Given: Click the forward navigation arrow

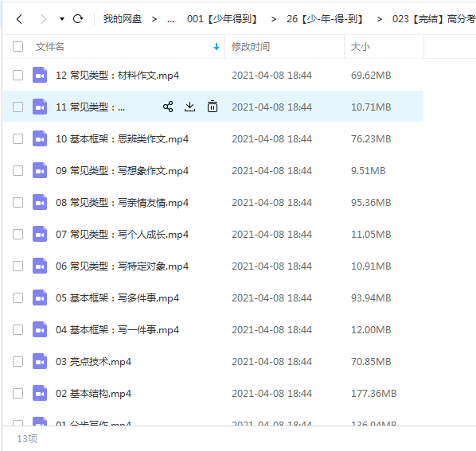Looking at the screenshot, I should [x=44, y=19].
